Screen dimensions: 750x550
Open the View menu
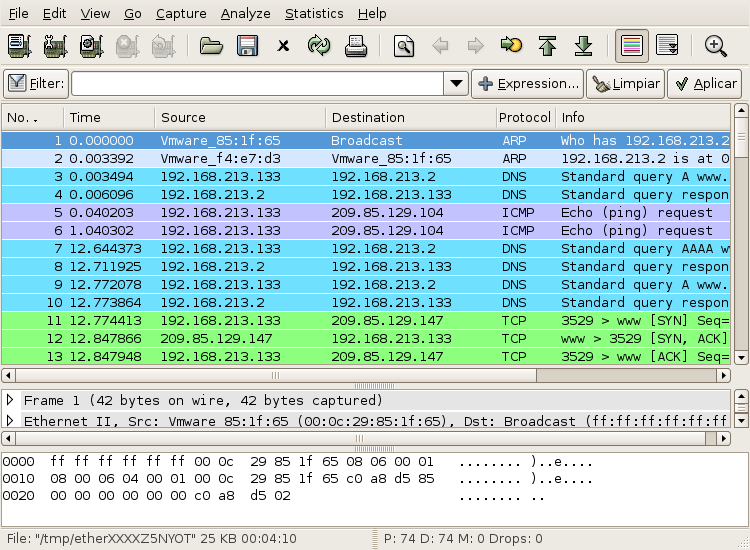click(x=95, y=13)
